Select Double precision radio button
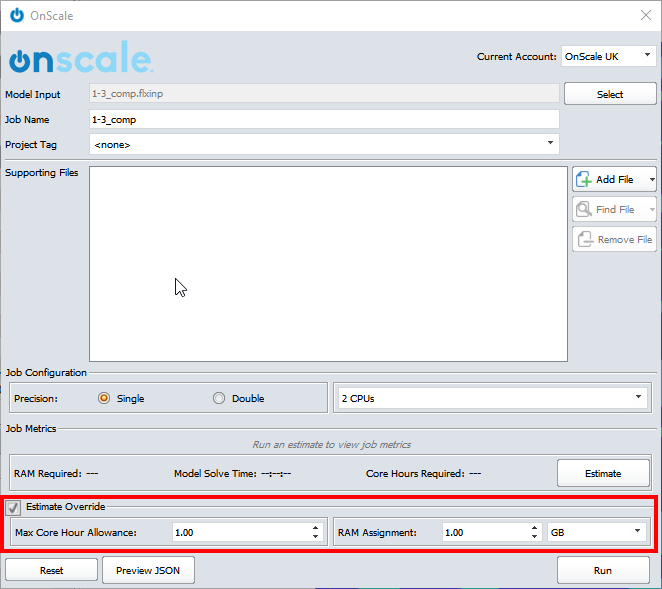The width and height of the screenshot is (662, 589). 219,398
